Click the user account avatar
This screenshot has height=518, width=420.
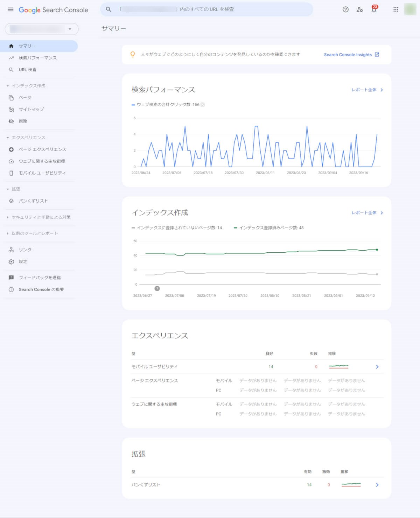click(410, 9)
